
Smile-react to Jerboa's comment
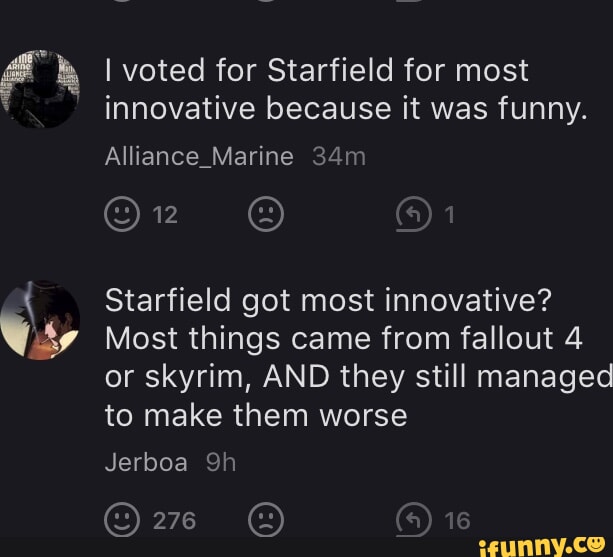(122, 520)
